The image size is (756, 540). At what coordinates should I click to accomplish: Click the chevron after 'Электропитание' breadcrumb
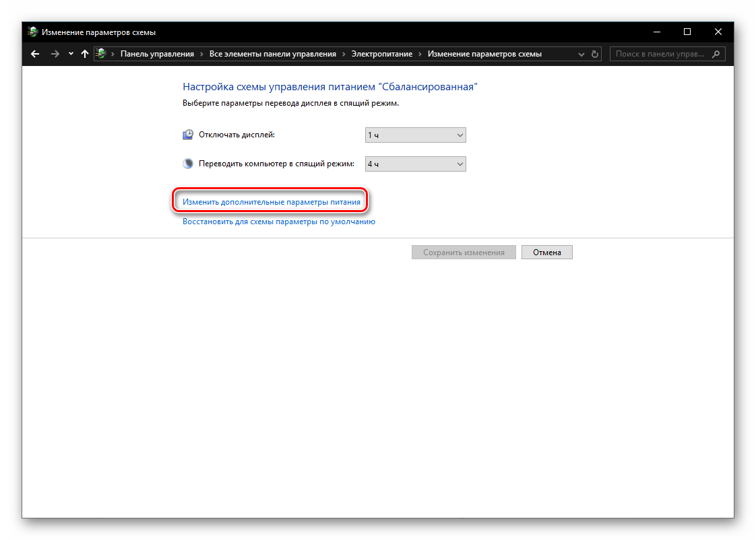pyautogui.click(x=420, y=54)
